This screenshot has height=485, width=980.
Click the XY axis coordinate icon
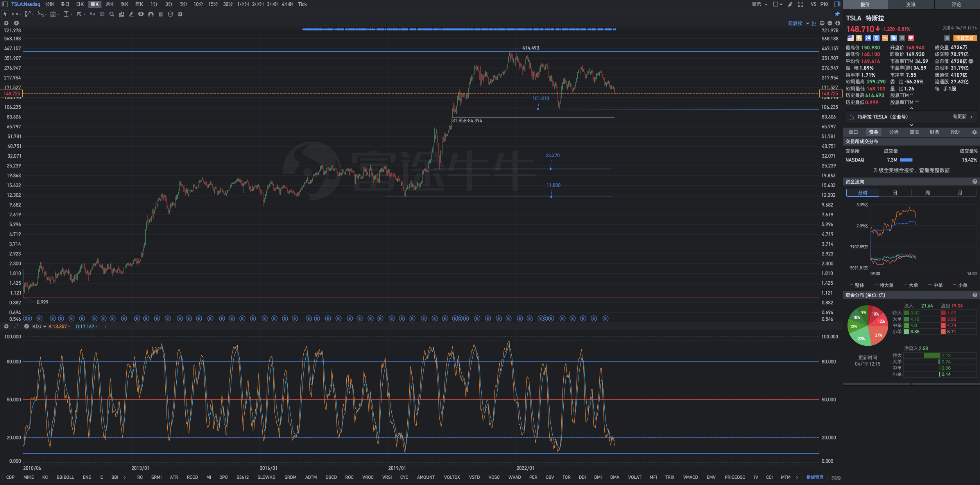814,23
